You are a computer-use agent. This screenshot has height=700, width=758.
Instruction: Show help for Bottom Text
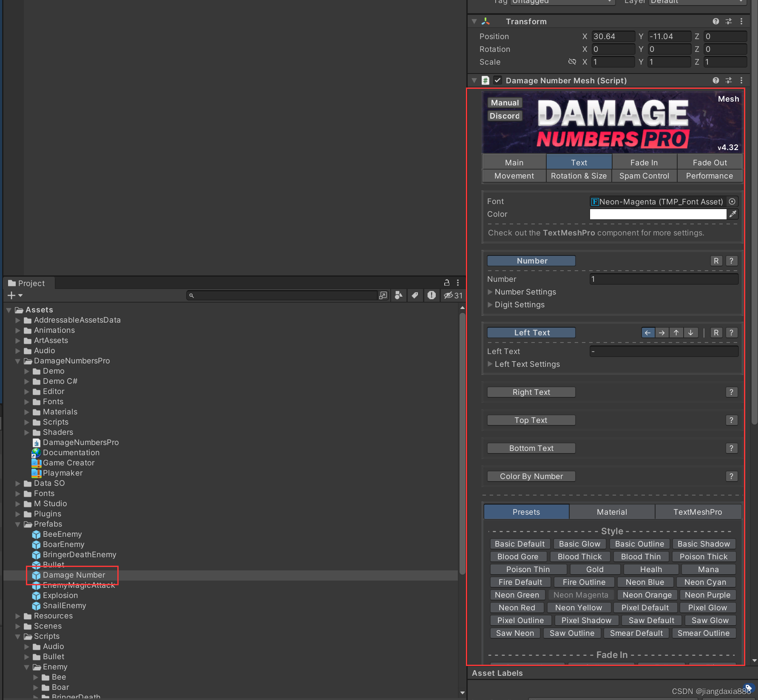tap(731, 448)
